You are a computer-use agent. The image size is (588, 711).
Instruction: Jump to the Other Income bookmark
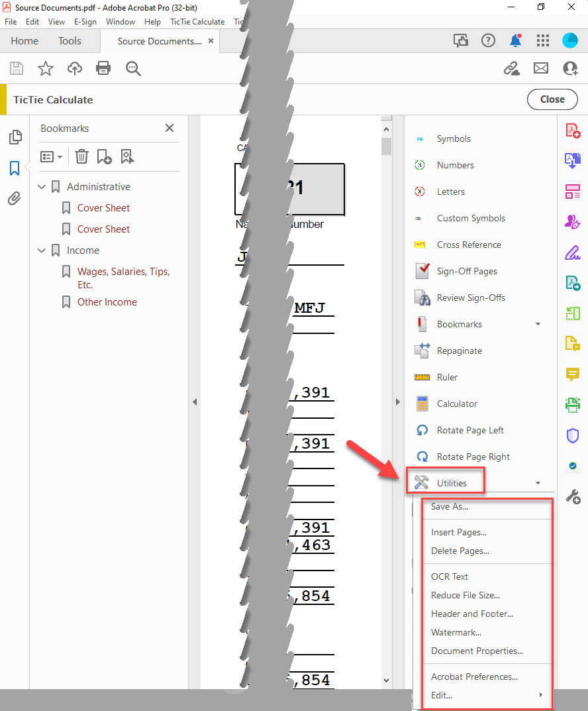(107, 302)
